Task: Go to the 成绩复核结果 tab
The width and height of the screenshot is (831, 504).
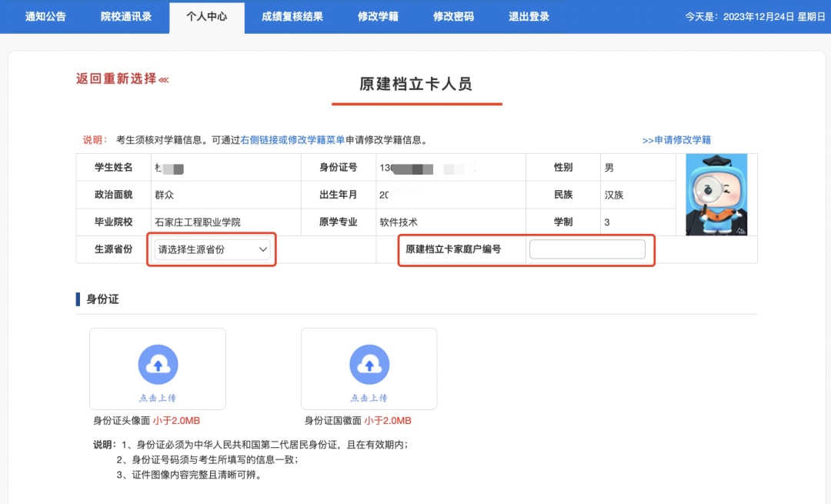Action: [x=292, y=16]
